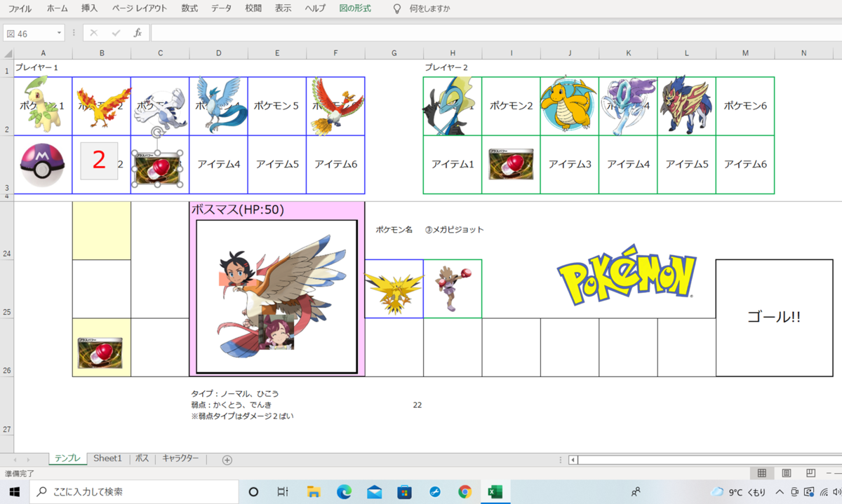Screen dimensions: 842x504
Task: Switch to the キャラクター worksheet tab
Action: [x=180, y=458]
